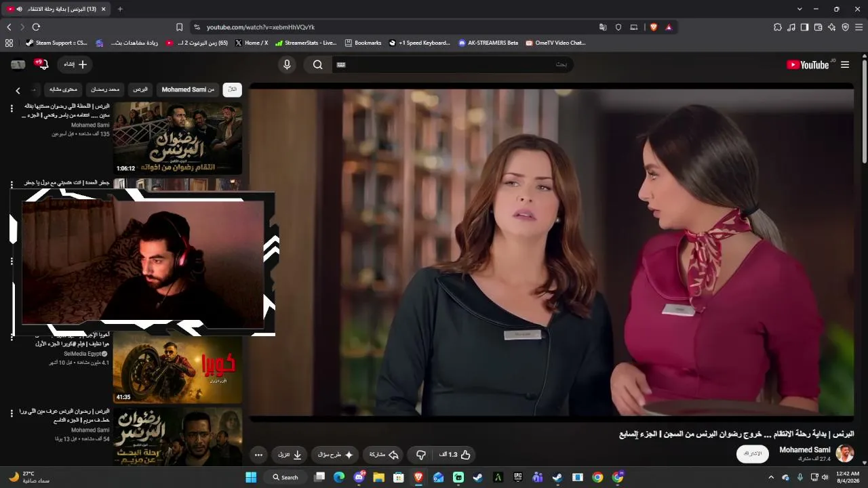
Task: Mute the tab via its speaker icon
Action: pos(19,9)
